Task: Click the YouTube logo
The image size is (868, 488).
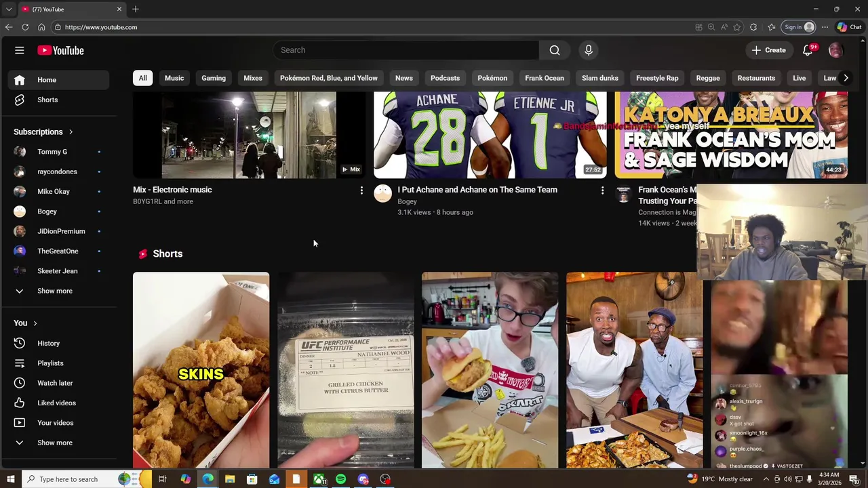Action: point(60,50)
